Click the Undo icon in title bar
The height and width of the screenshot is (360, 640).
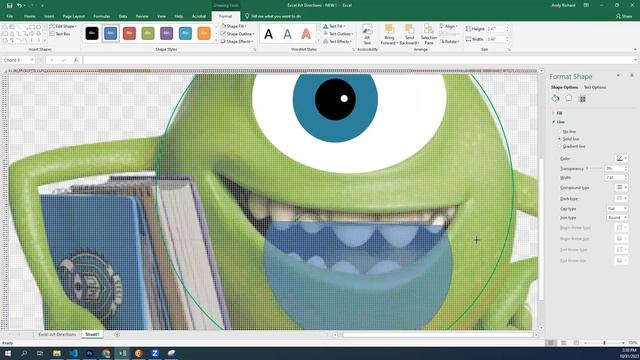click(x=19, y=5)
